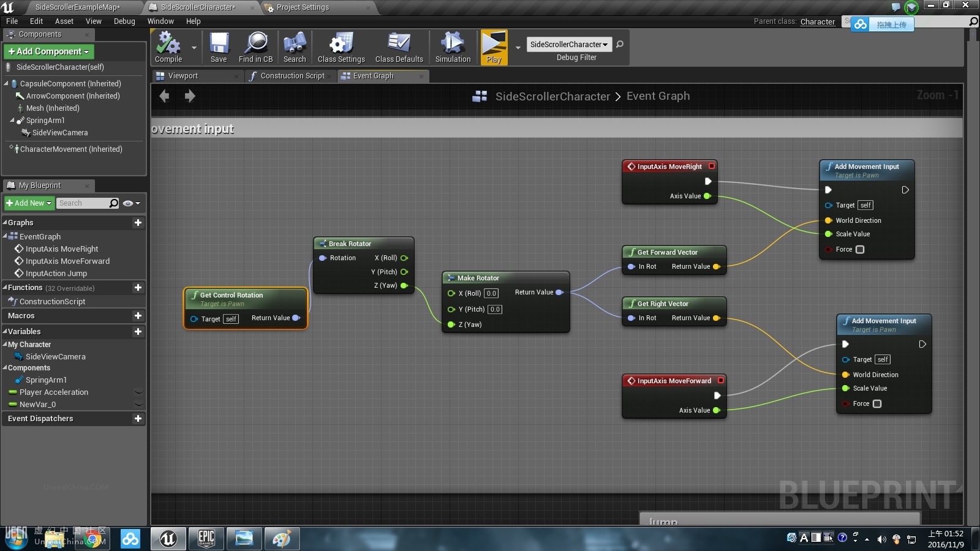The image size is (980, 551).
Task: Edit Y (Pitch) value on Make Rotator
Action: pyautogui.click(x=495, y=310)
